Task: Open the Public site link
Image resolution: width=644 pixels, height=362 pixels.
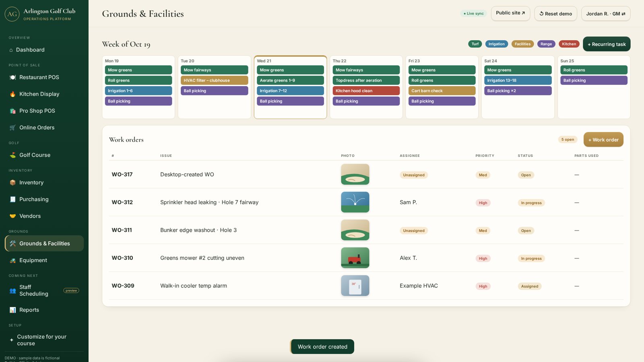Action: [510, 13]
